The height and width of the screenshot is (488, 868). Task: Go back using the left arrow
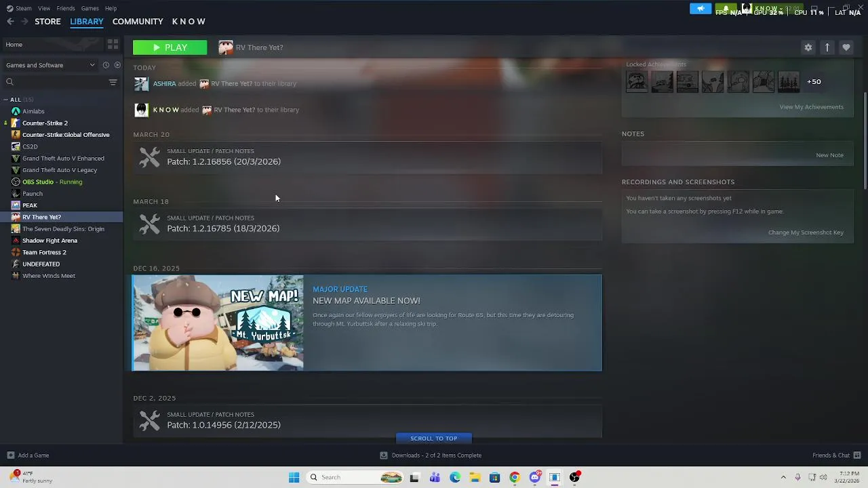tap(10, 22)
